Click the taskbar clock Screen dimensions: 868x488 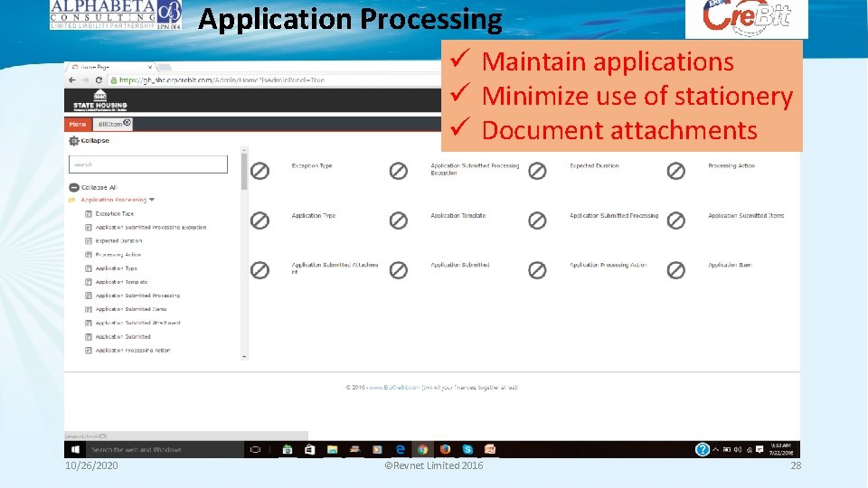pyautogui.click(x=781, y=449)
